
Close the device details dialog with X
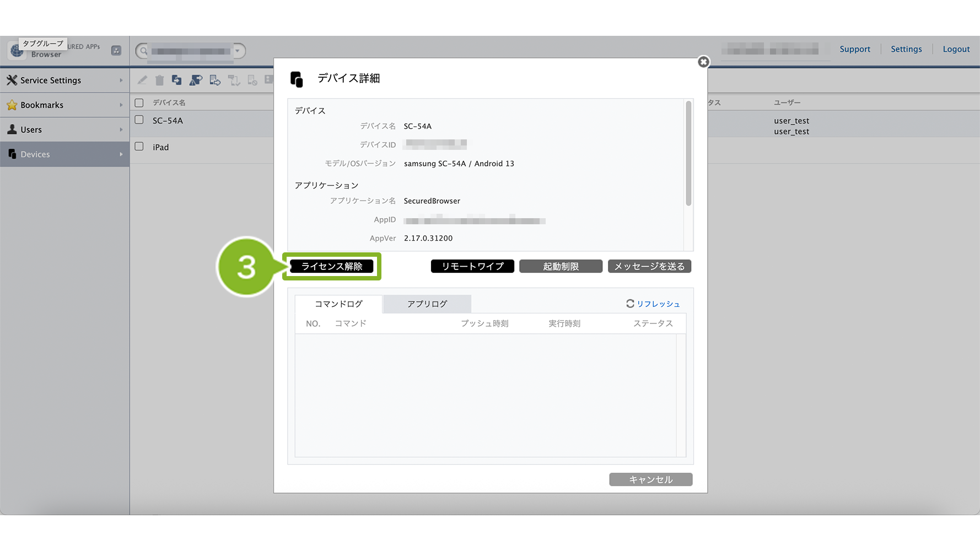[x=703, y=62]
